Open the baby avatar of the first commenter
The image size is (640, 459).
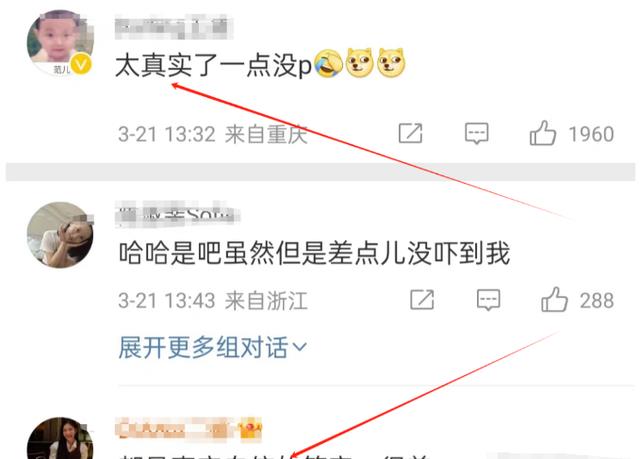coord(60,43)
